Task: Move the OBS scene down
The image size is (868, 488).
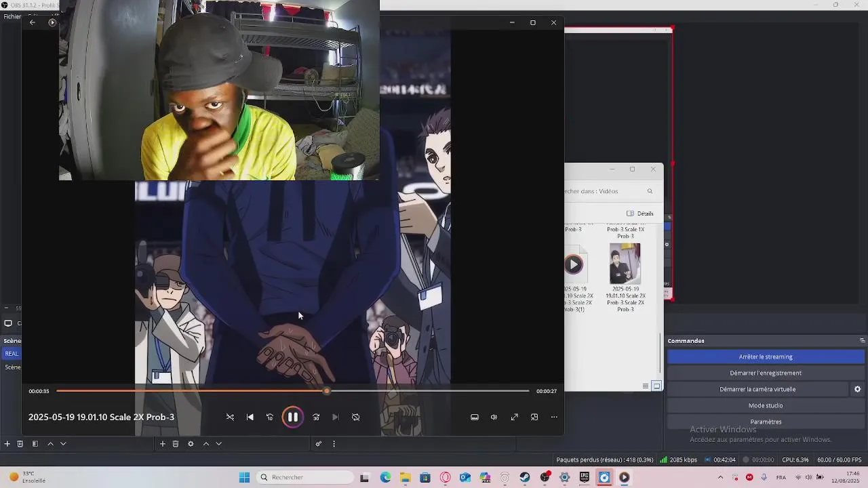Action: point(63,444)
